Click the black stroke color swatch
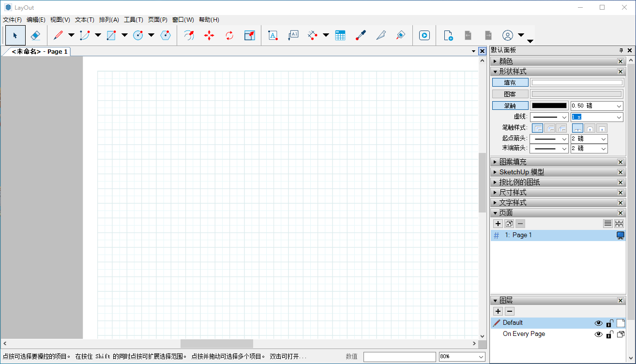This screenshot has height=364, width=636. click(549, 106)
